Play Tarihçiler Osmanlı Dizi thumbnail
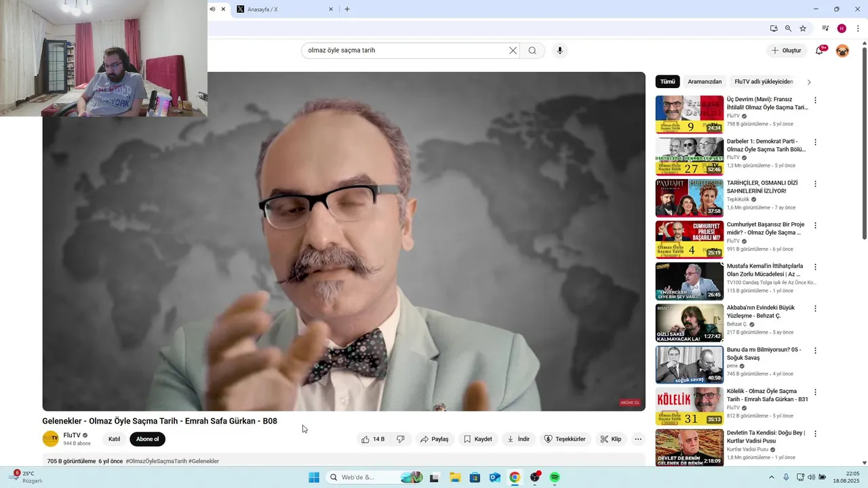This screenshot has width=868, height=488. tap(689, 198)
